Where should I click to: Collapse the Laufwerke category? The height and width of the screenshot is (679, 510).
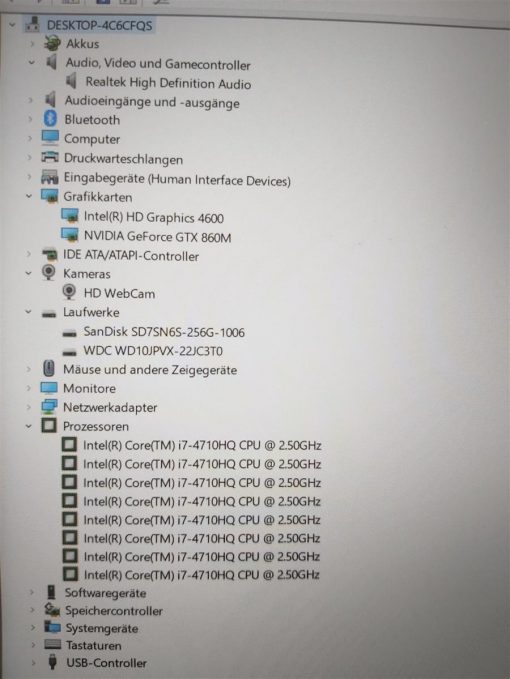[x=29, y=312]
